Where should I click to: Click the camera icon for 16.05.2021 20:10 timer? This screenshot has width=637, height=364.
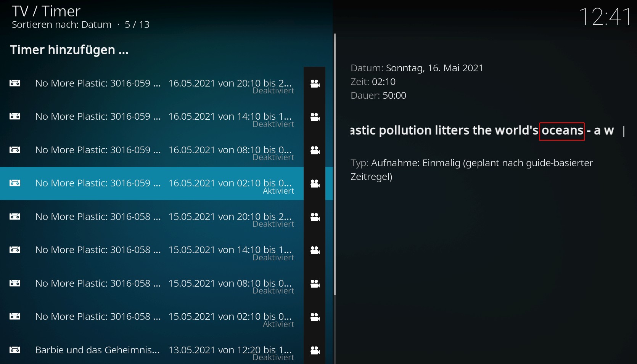coord(315,83)
